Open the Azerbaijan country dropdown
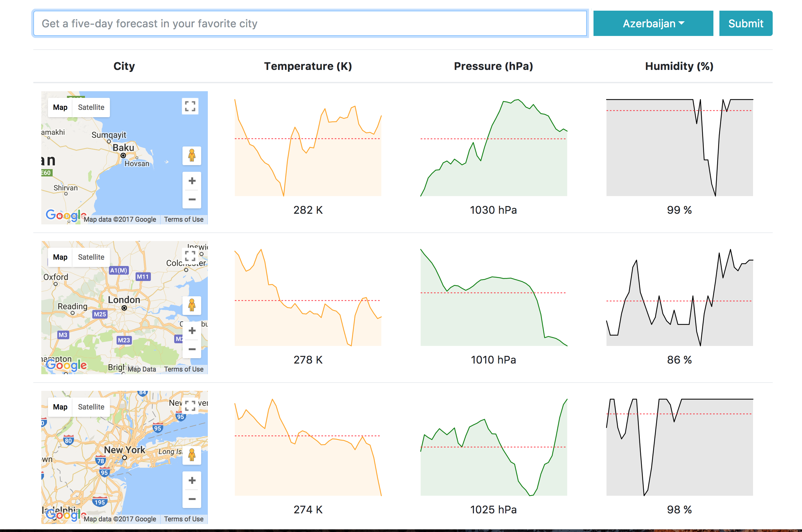This screenshot has width=802, height=532. click(x=653, y=23)
